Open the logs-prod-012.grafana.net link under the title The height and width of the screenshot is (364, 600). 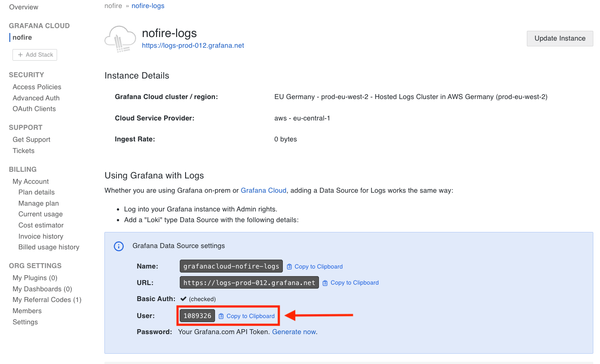193,45
